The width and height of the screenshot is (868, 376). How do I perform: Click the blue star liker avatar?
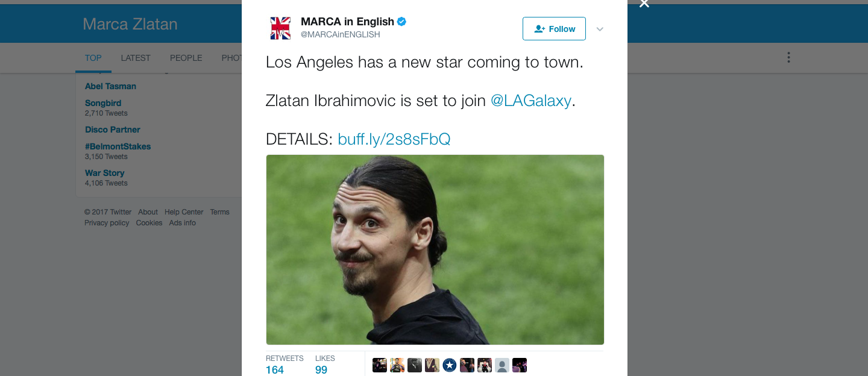point(450,365)
